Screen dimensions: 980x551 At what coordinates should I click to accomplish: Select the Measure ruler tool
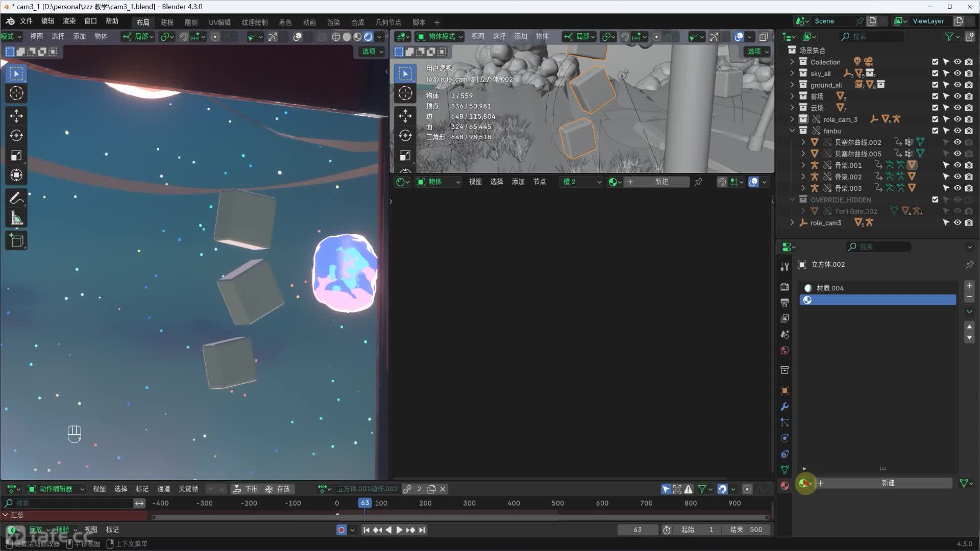(16, 218)
